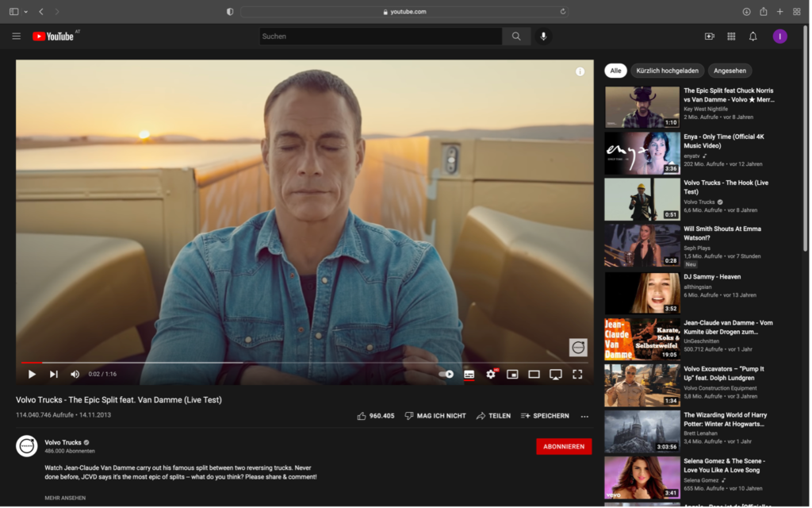
Task: Open the YouTube apps grid icon
Action: click(x=731, y=37)
